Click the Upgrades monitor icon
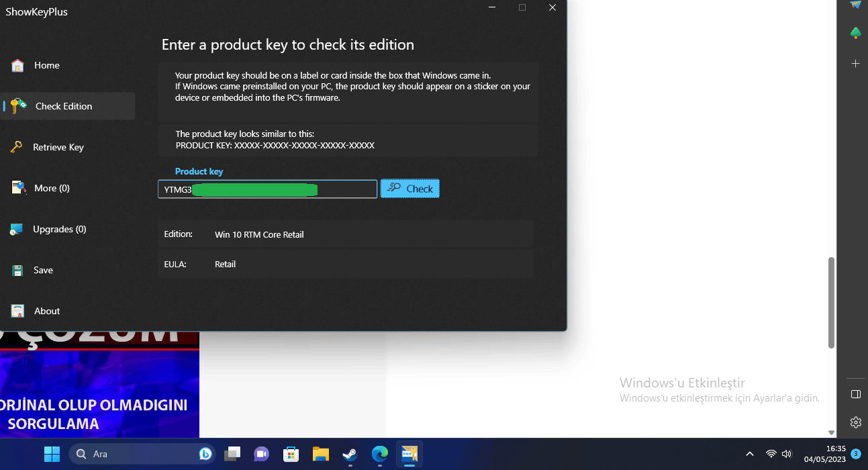 [17, 230]
